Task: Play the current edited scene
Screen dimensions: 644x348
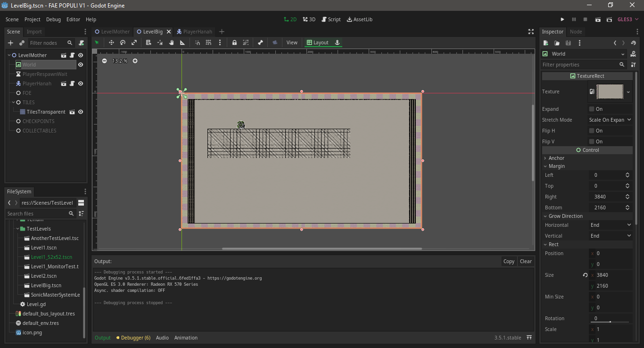Action: 598,19
